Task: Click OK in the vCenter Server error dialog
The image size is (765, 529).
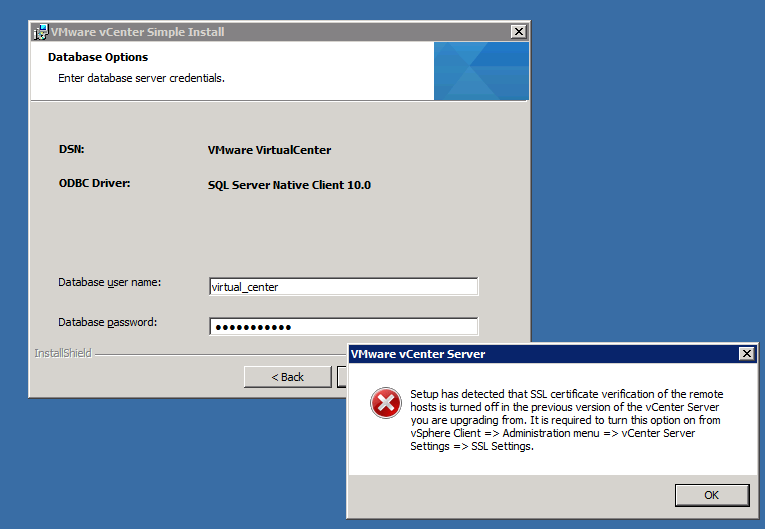Action: (x=712, y=495)
